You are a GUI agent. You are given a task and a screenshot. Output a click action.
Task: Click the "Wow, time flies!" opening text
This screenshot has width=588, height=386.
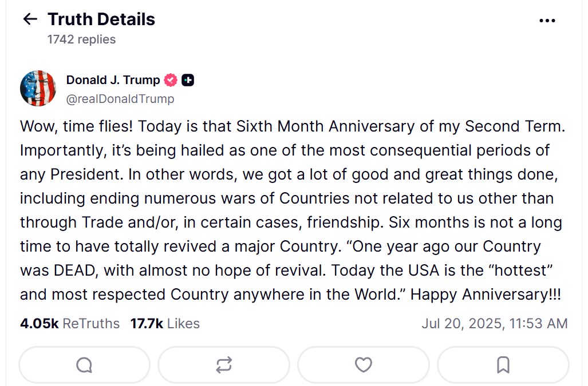76,126
